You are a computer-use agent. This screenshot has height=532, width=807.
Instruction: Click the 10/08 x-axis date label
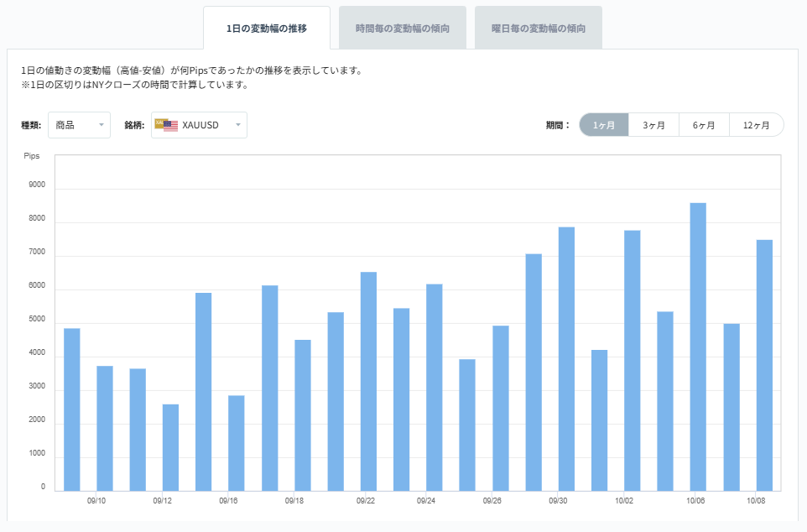(x=756, y=501)
